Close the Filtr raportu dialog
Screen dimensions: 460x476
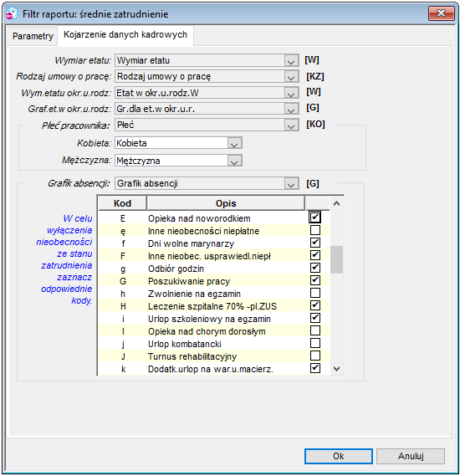click(442, 13)
